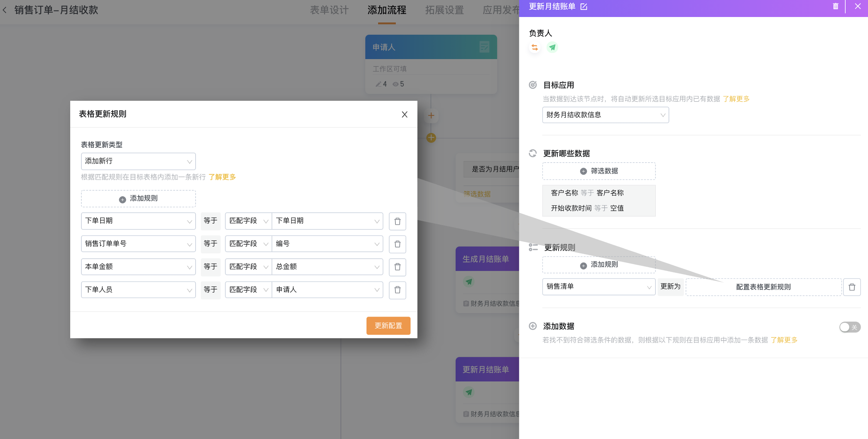Open 匹配字段 dropdown in 下单人员 row
868x439 pixels.
248,290
